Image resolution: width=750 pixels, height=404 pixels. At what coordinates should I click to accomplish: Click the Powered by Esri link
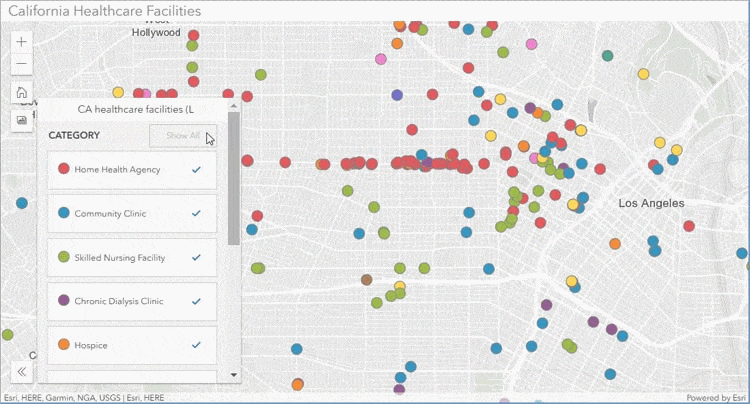click(x=716, y=398)
